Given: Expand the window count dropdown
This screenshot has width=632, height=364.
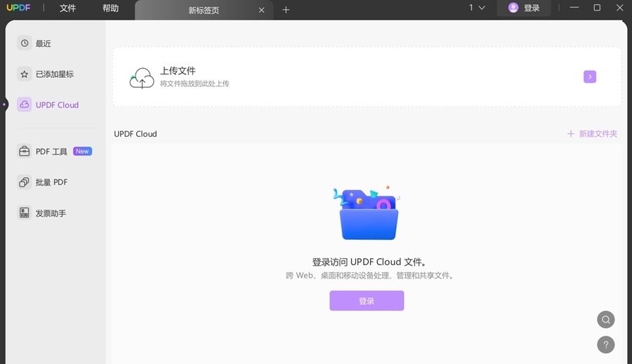Looking at the screenshot, I should pyautogui.click(x=477, y=8).
